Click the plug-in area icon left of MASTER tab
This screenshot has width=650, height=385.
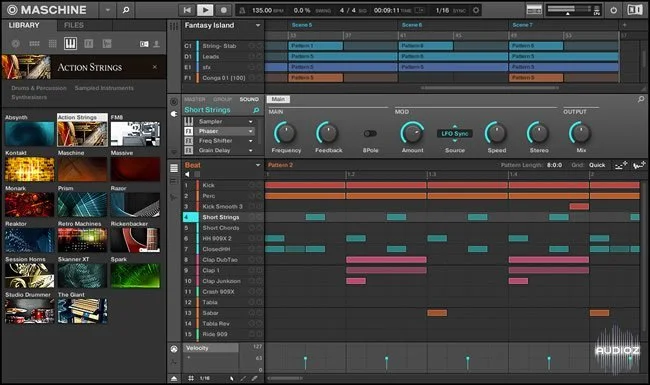tap(174, 101)
